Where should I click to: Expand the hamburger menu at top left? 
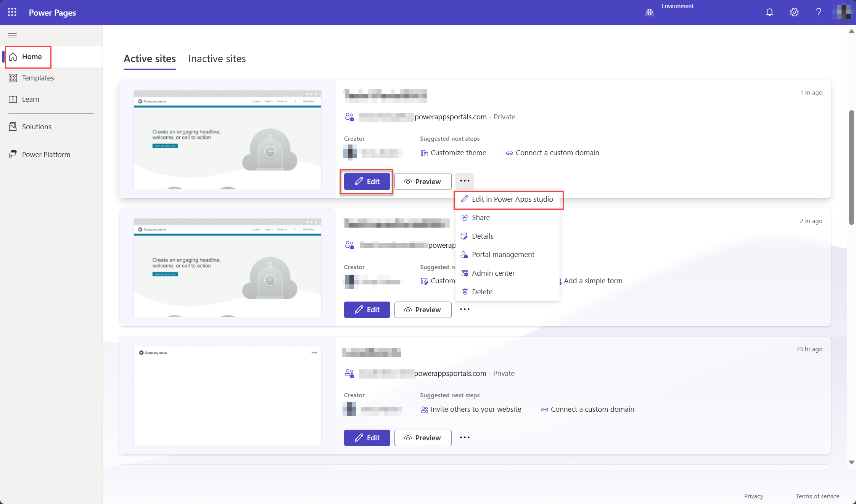[x=13, y=35]
